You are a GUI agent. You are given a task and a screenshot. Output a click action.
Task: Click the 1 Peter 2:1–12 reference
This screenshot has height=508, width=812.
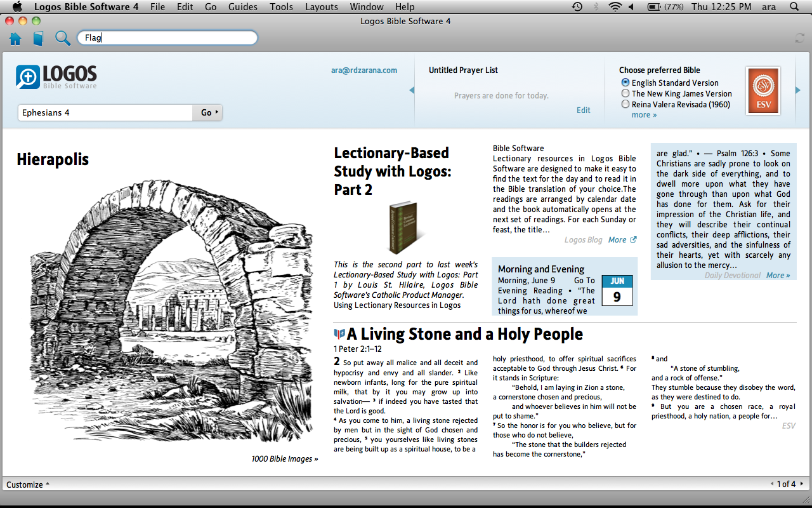click(358, 349)
